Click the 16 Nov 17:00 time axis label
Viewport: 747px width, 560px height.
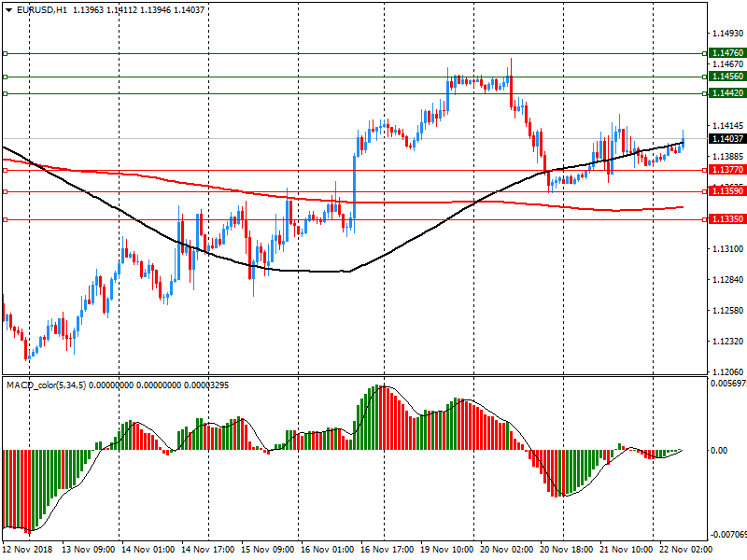tap(388, 550)
